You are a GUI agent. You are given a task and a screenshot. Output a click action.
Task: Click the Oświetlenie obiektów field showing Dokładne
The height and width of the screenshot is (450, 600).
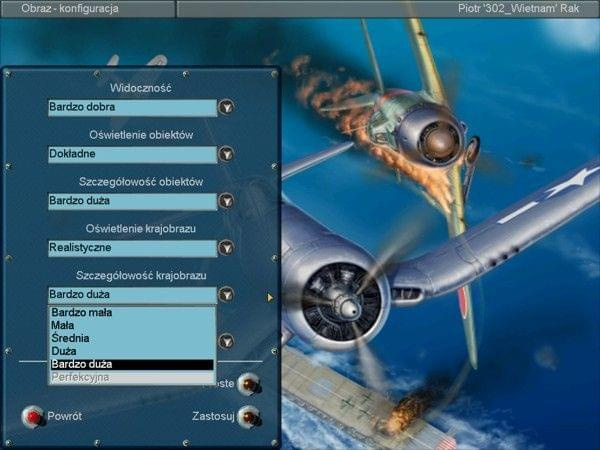click(x=132, y=154)
